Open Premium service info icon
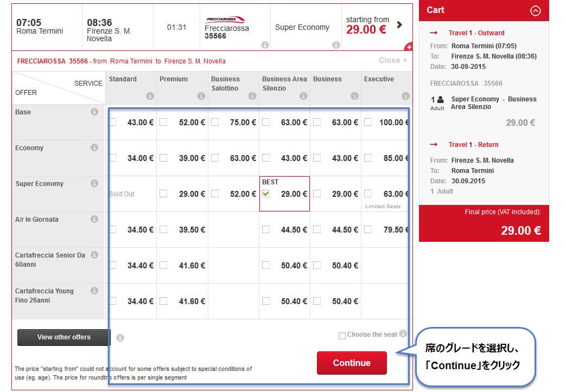This screenshot has width=566, height=392. pos(201,96)
